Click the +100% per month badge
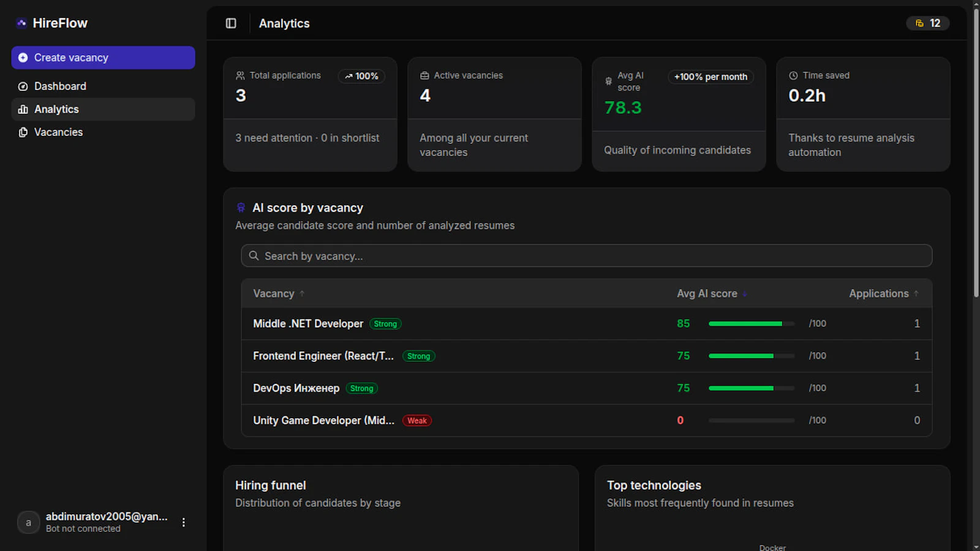The width and height of the screenshot is (980, 551). pos(710,77)
